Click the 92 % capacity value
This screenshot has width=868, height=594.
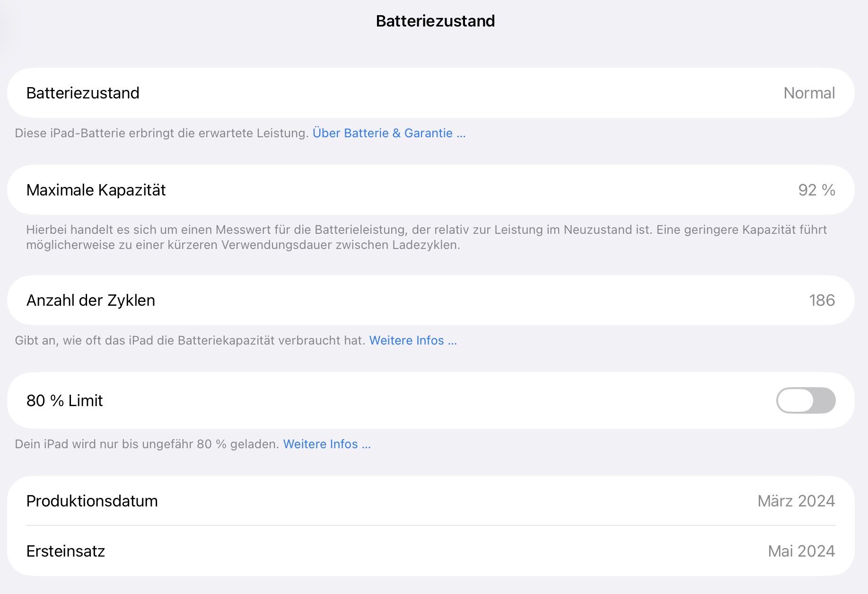pos(817,190)
